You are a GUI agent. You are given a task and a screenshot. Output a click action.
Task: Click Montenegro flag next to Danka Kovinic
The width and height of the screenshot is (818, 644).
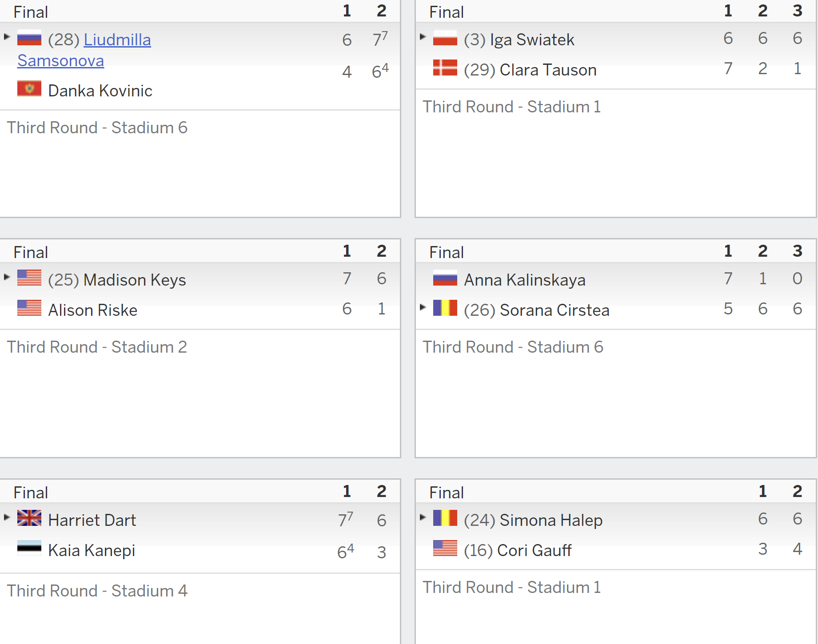tap(29, 89)
